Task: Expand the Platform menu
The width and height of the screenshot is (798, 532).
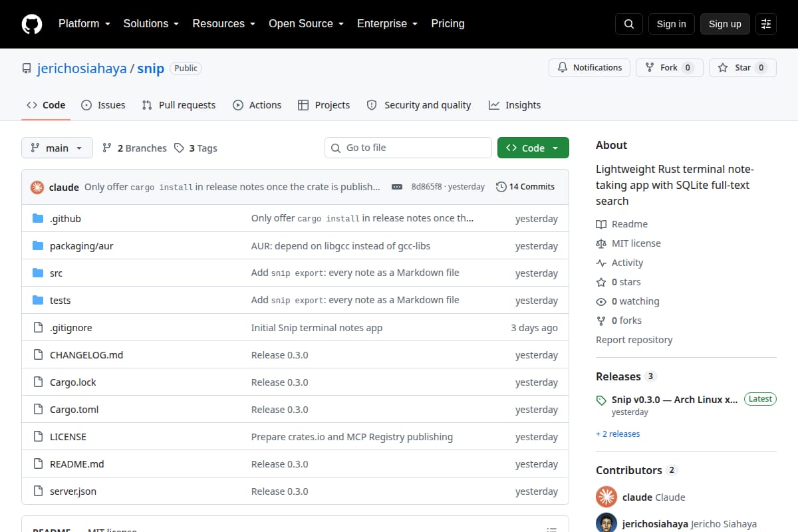Action: click(84, 24)
